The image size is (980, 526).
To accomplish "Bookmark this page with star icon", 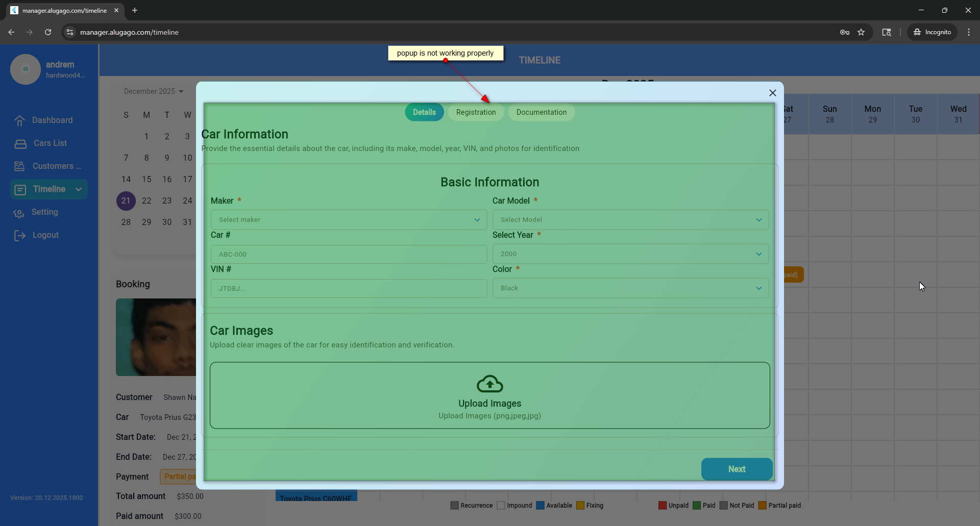I will pos(861,32).
